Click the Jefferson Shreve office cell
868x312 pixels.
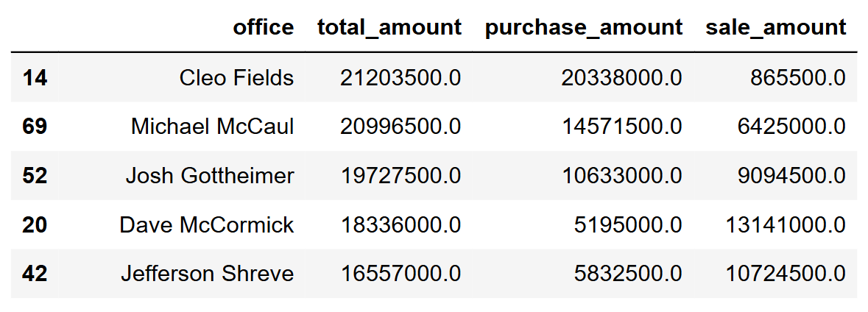pos(208,274)
